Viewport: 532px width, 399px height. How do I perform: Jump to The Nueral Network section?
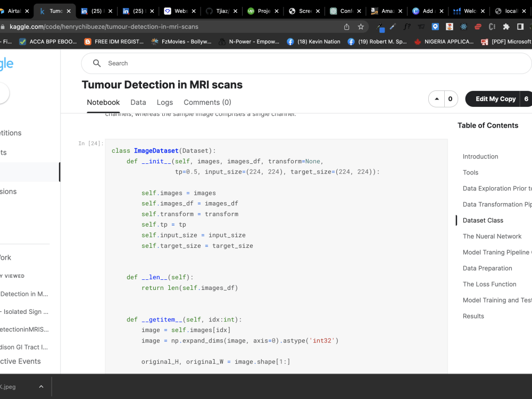click(492, 237)
